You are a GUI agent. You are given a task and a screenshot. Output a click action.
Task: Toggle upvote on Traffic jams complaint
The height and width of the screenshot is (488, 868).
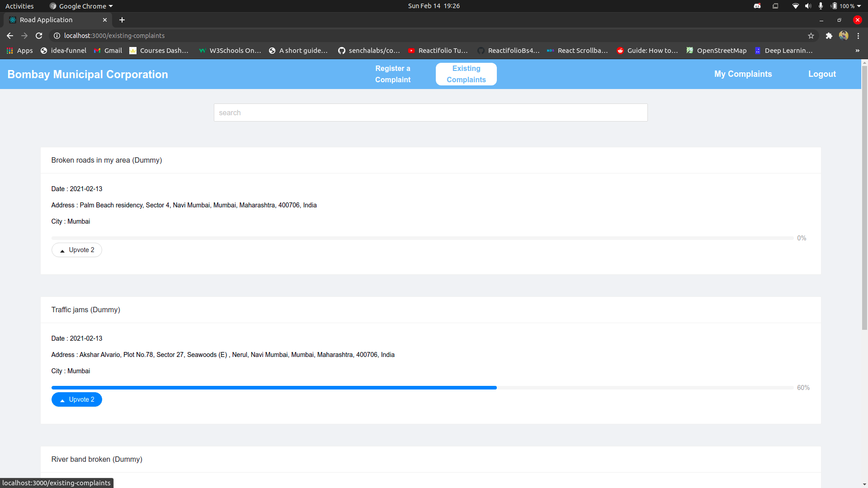tap(77, 399)
